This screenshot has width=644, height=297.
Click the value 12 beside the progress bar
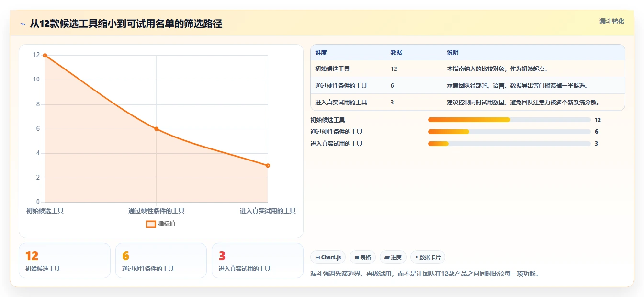598,120
